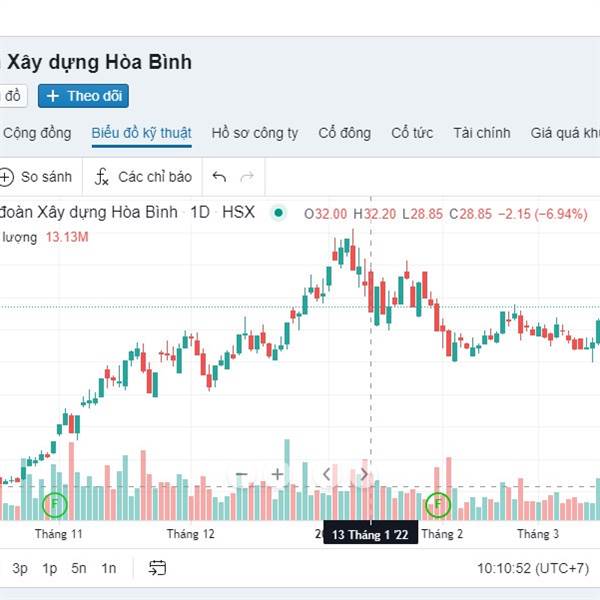This screenshot has width=600, height=600.
Task: Open the Cổ tức tab
Action: (x=412, y=133)
